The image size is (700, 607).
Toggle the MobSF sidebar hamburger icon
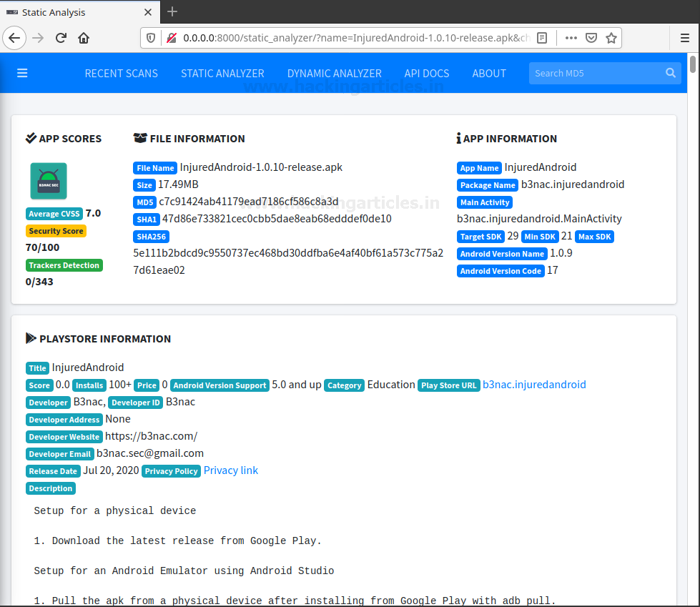pos(22,73)
